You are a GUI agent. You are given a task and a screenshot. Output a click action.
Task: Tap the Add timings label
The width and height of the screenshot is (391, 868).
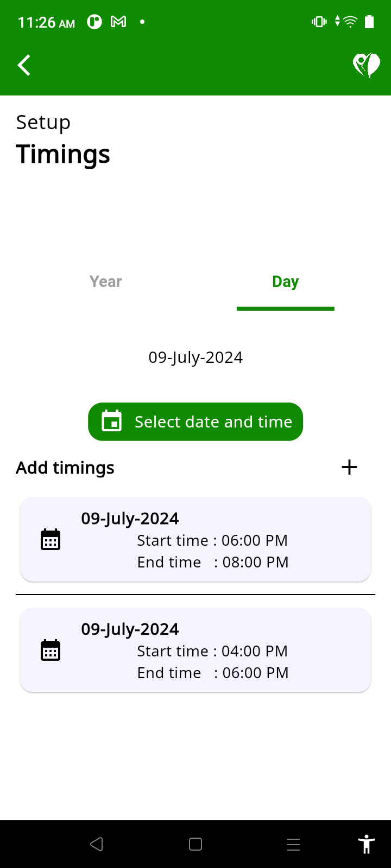[x=65, y=468]
